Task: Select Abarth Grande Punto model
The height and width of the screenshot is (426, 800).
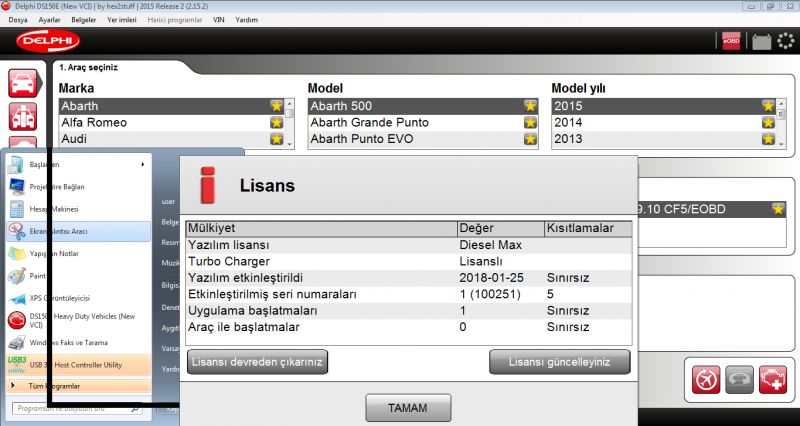Action: coord(423,122)
